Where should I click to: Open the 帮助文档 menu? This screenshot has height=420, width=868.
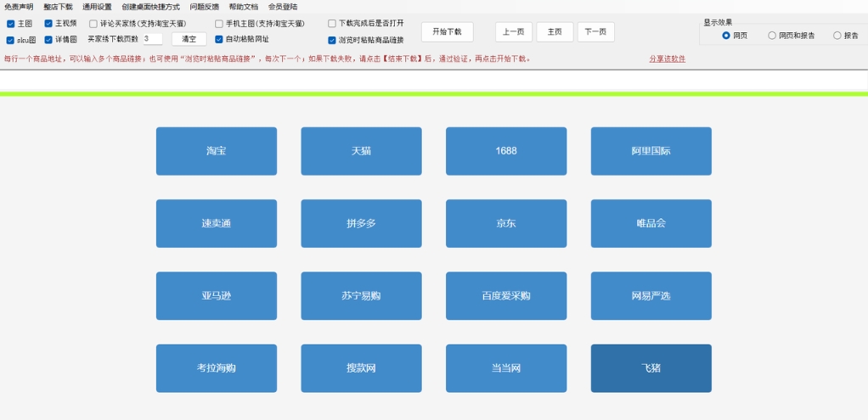244,7
